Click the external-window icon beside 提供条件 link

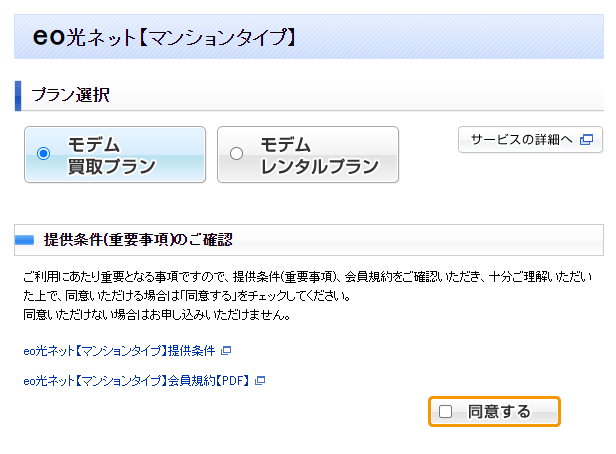226,350
